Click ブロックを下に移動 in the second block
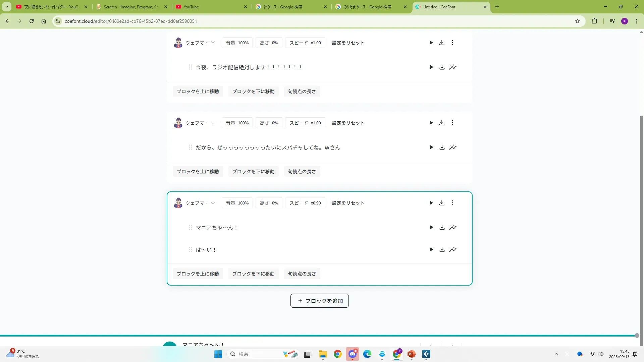The image size is (644, 362). pyautogui.click(x=253, y=171)
